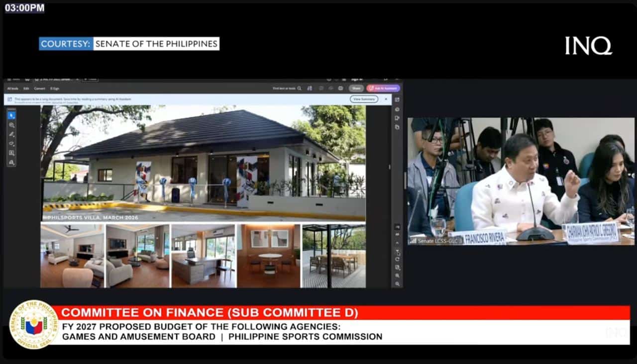Dismiss the AI summary banner with X
Image resolution: width=637 pixels, height=364 pixels.
[386, 99]
